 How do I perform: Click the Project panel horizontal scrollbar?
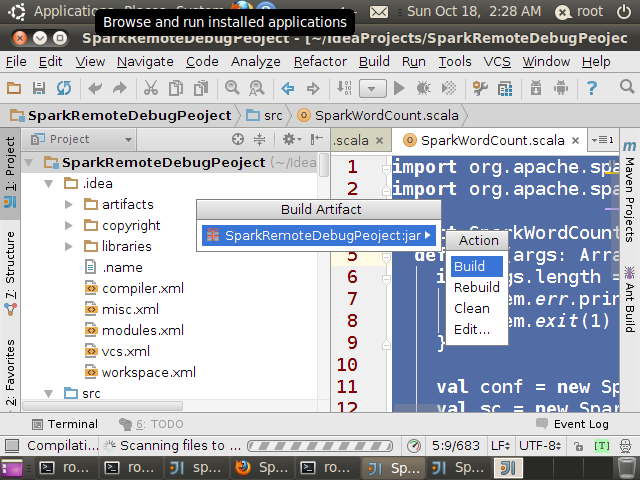103,406
